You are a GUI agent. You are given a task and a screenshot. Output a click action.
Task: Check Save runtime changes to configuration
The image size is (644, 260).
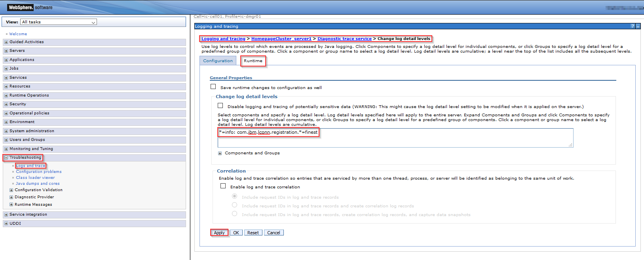click(213, 87)
